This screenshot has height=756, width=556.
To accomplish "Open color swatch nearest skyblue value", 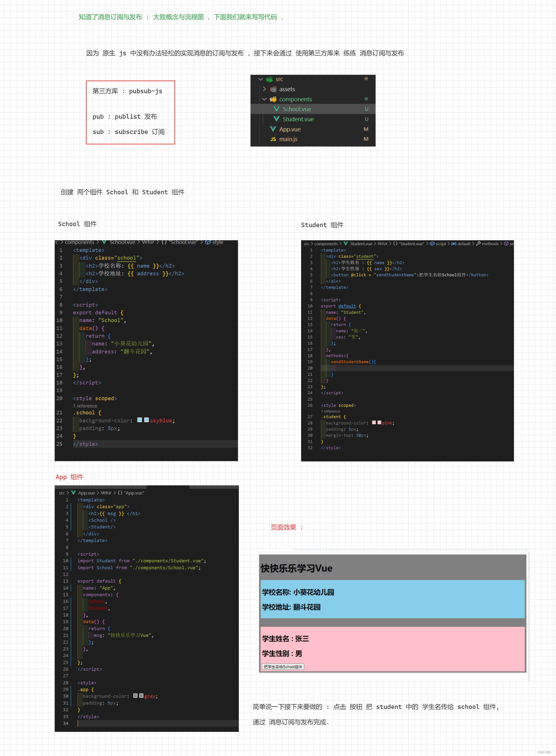I will coord(146,420).
